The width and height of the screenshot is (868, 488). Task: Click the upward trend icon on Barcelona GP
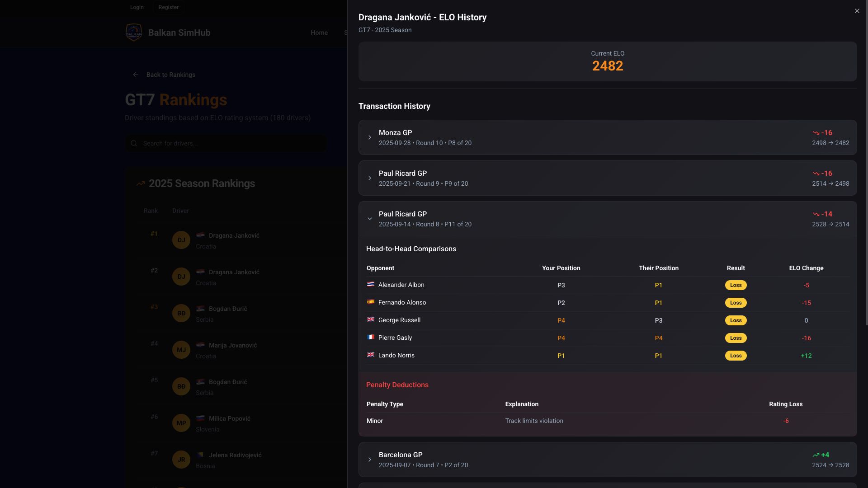[816, 455]
